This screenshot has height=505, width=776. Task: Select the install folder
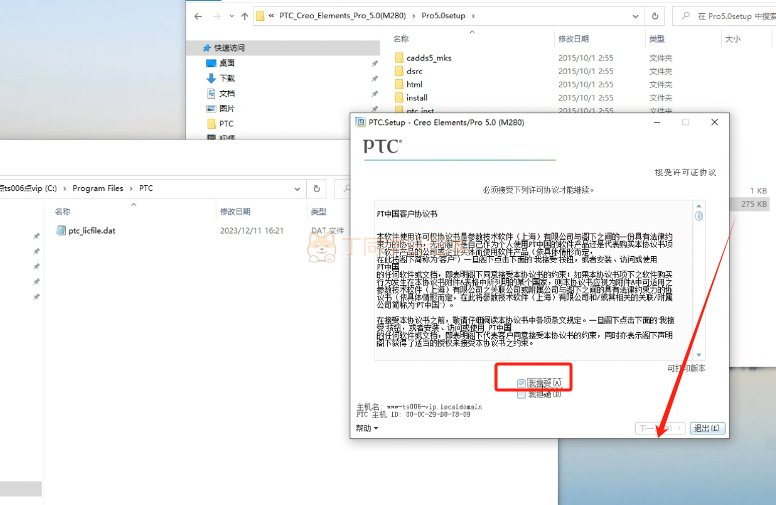click(417, 98)
